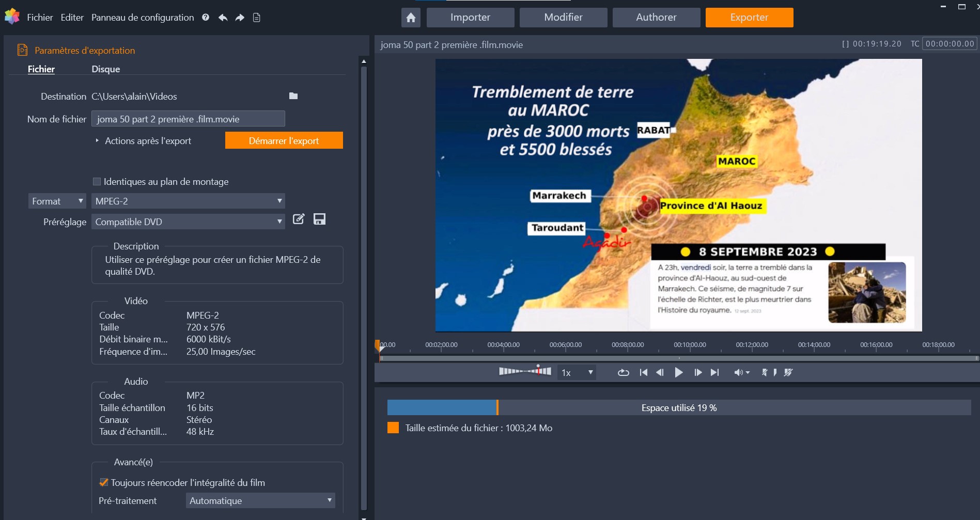Image resolution: width=980 pixels, height=520 pixels.
Task: Click Démarrer l'export button
Action: (x=284, y=140)
